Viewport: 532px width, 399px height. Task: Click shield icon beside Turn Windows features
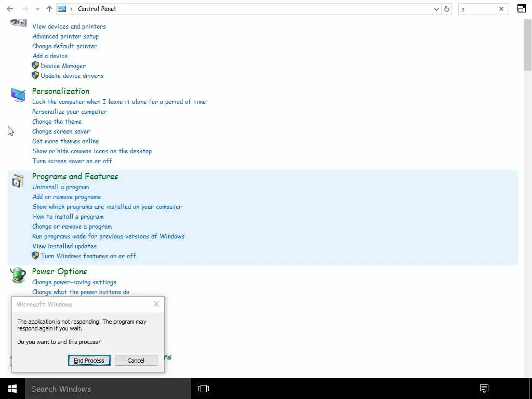(x=35, y=256)
